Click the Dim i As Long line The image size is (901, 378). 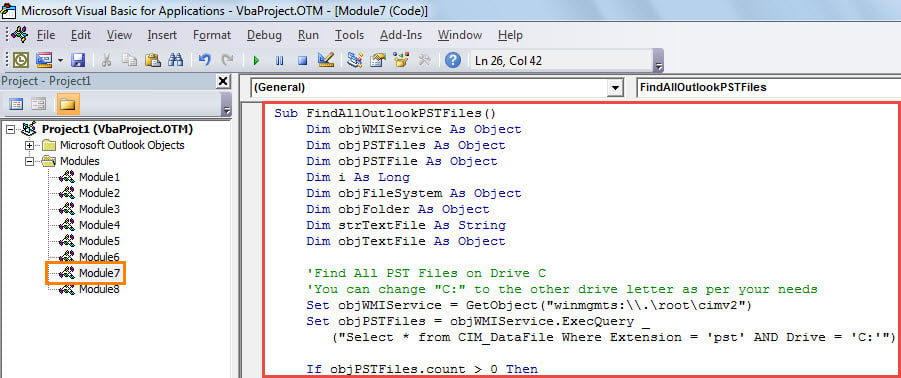click(358, 178)
